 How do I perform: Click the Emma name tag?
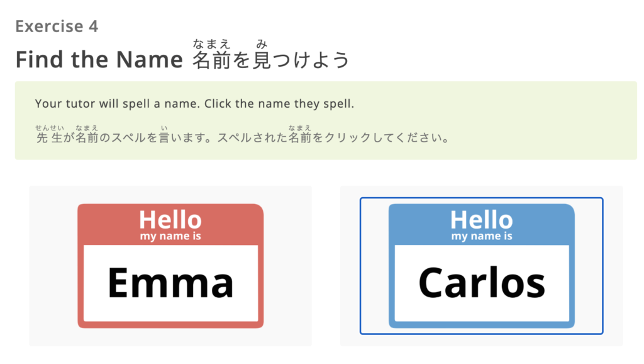[170, 264]
